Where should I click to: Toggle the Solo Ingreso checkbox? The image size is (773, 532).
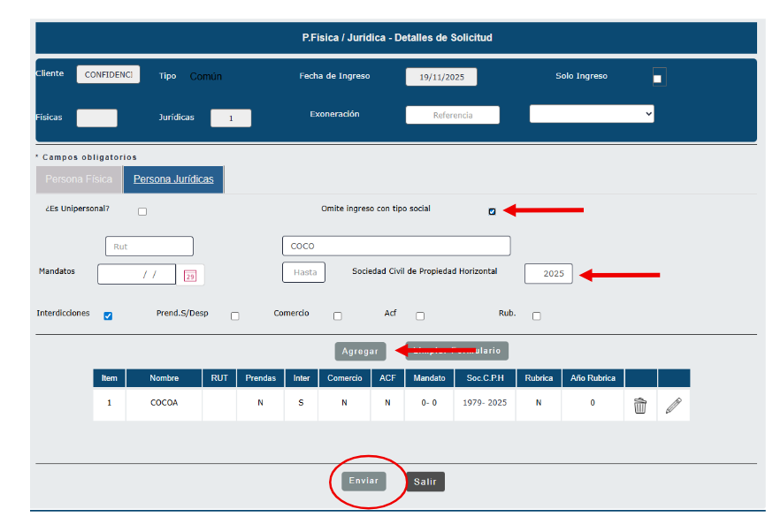[x=657, y=79]
